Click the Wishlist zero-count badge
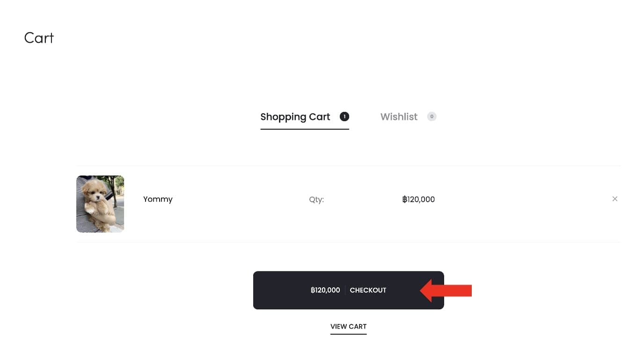 pos(432,117)
